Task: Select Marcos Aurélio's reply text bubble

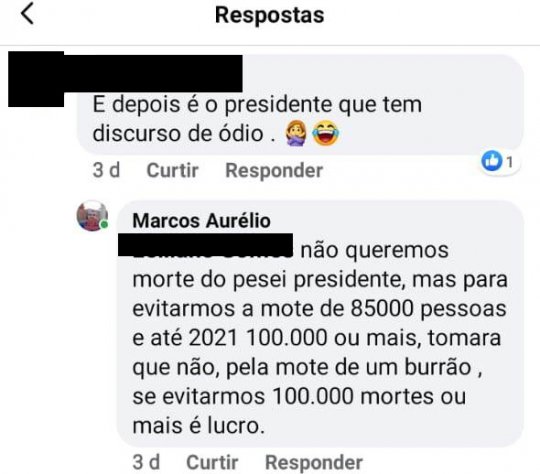Action: click(321, 323)
